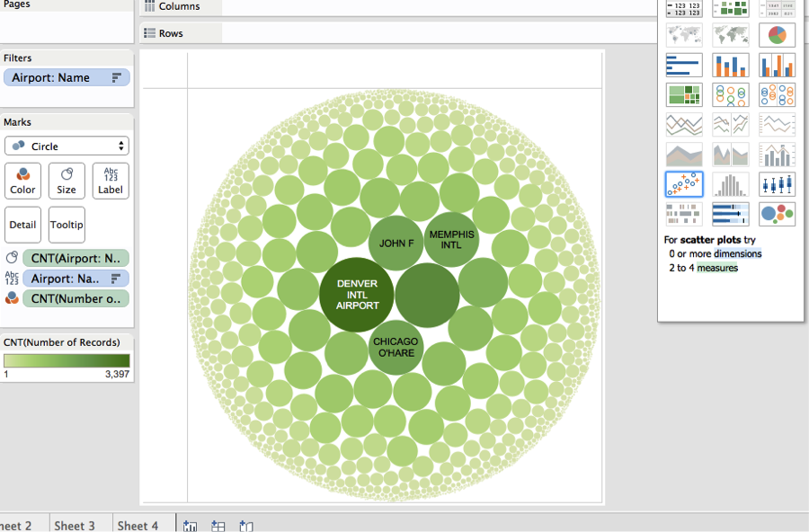
Task: Open the CNT(Airport: N.. pill menu
Action: pyautogui.click(x=76, y=258)
